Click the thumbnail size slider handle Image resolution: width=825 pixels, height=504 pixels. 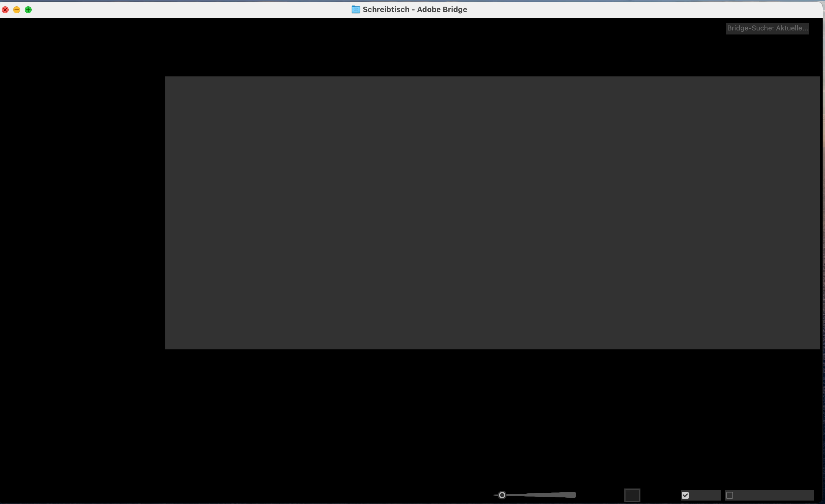pos(502,495)
